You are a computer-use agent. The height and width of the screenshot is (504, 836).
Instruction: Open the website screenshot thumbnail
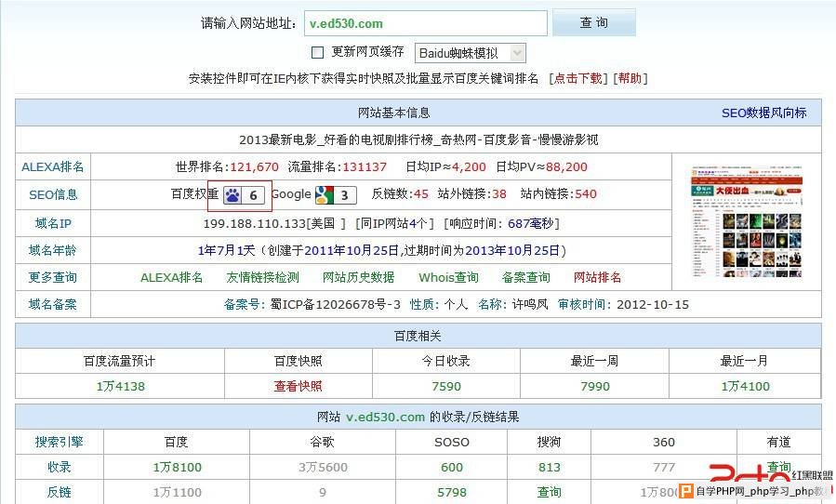(746, 222)
